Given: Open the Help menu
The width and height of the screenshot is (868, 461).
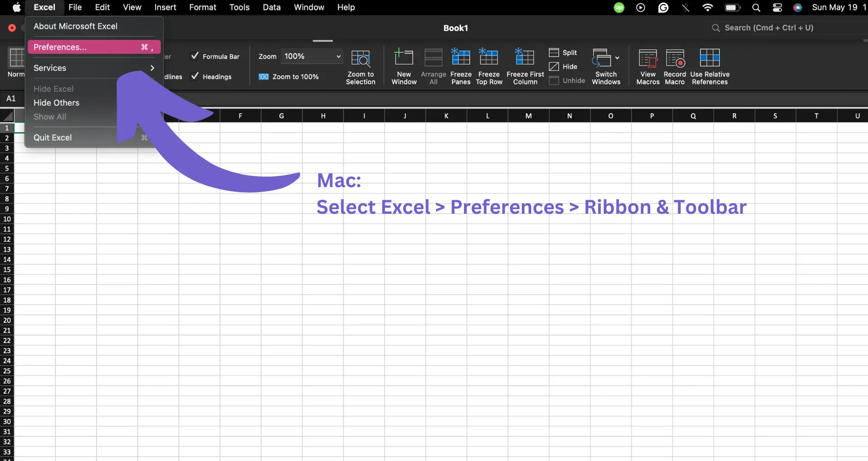Looking at the screenshot, I should tap(346, 7).
